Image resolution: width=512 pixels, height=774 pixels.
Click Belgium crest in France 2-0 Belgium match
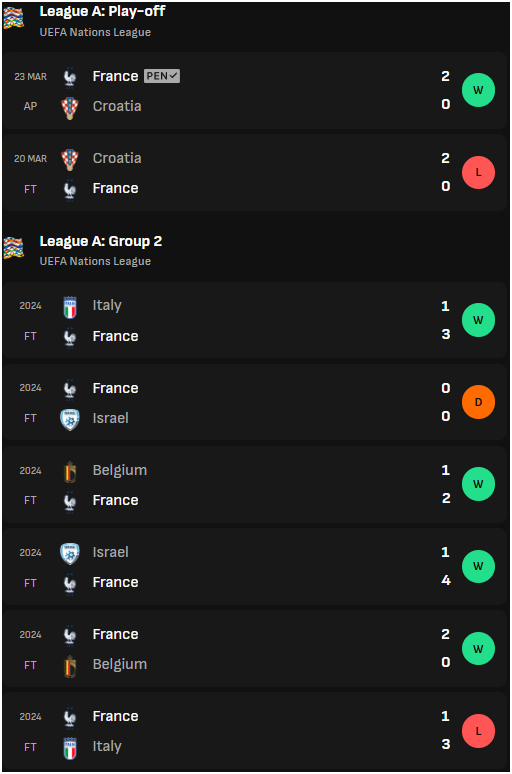pyautogui.click(x=70, y=665)
